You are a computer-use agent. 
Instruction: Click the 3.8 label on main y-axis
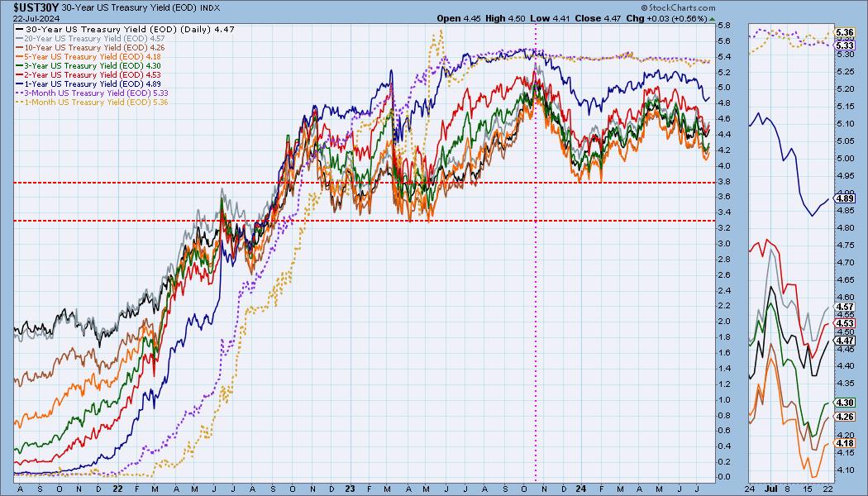point(723,182)
